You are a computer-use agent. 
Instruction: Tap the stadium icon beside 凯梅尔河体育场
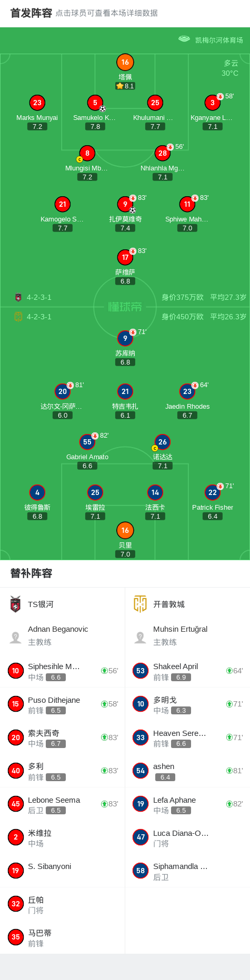(184, 39)
